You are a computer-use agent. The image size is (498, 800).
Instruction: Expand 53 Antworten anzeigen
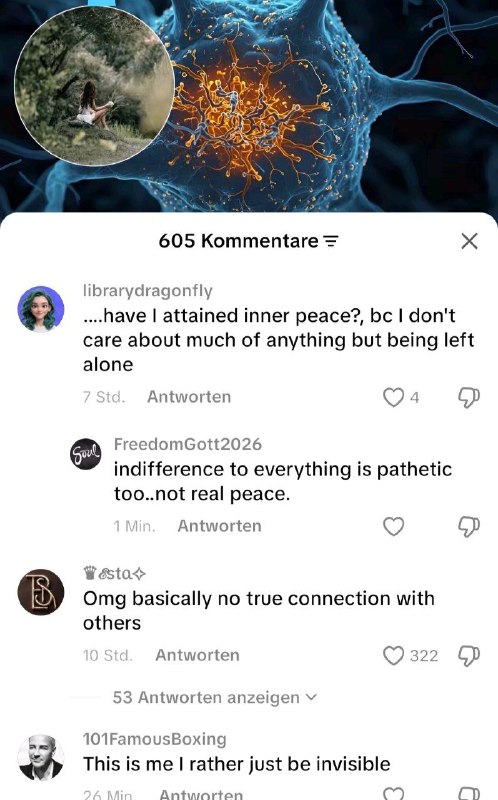(214, 697)
